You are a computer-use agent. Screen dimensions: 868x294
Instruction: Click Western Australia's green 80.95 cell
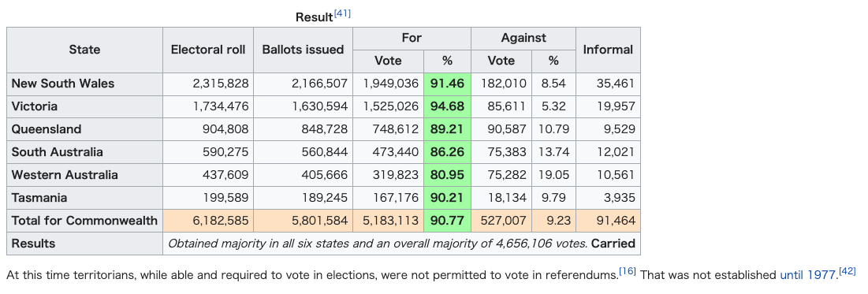[x=447, y=175]
